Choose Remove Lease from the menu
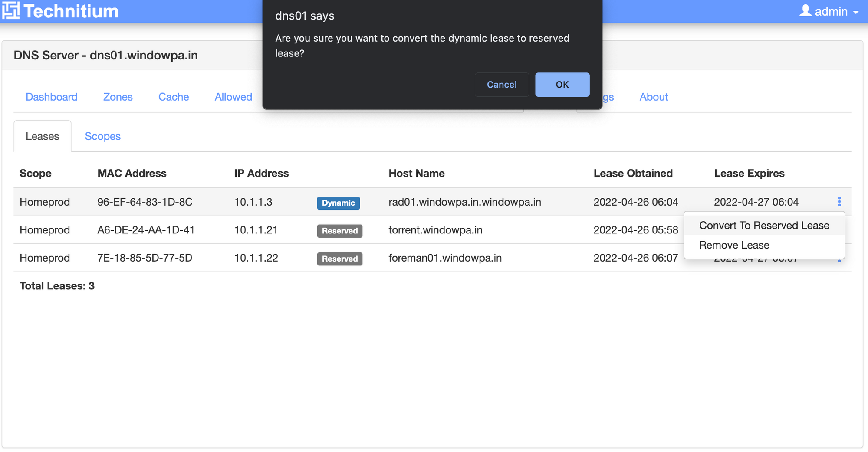The height and width of the screenshot is (452, 868). (x=764, y=245)
